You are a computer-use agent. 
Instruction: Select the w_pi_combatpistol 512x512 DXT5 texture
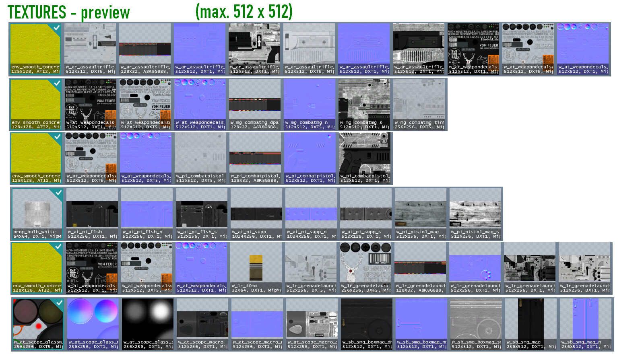(x=200, y=158)
